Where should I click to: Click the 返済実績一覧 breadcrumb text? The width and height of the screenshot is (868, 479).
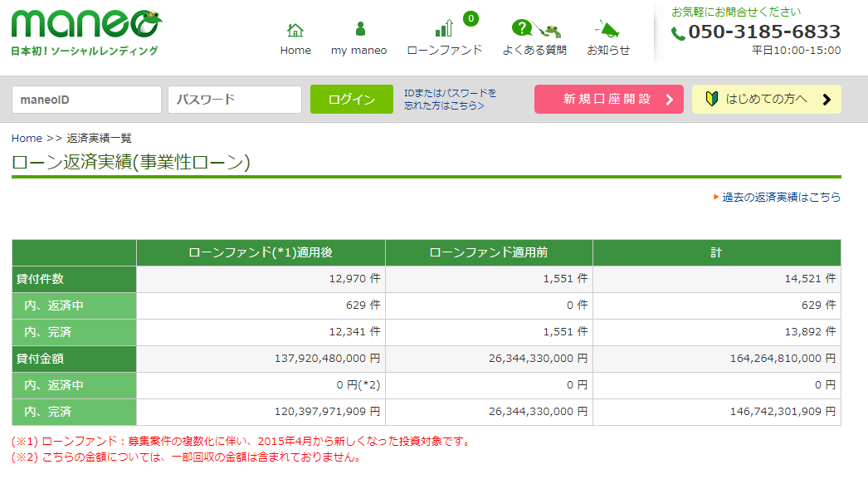(99, 139)
